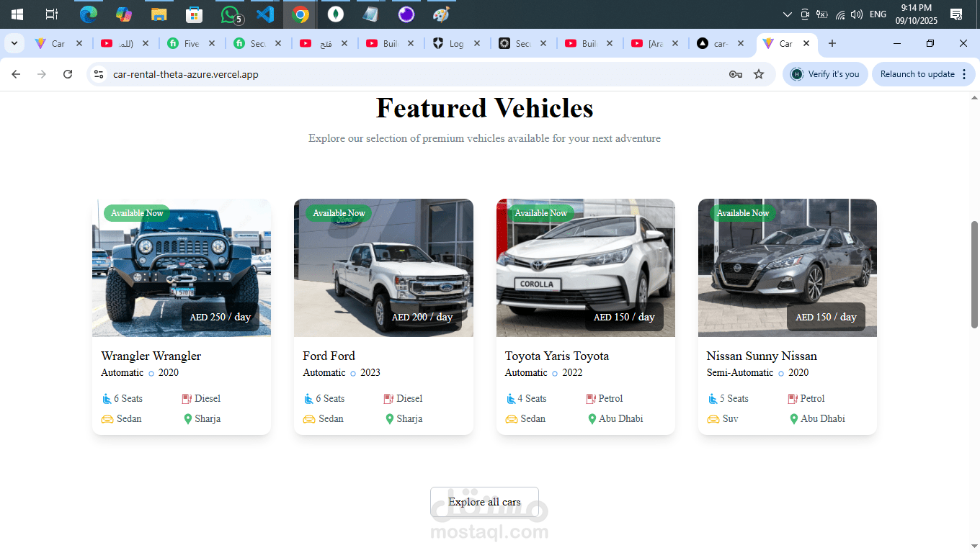Open Task View from the taskbar

point(52,14)
